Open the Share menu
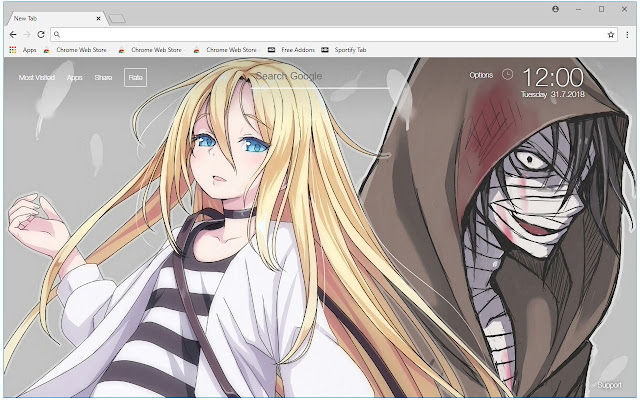640x400 pixels. [103, 77]
